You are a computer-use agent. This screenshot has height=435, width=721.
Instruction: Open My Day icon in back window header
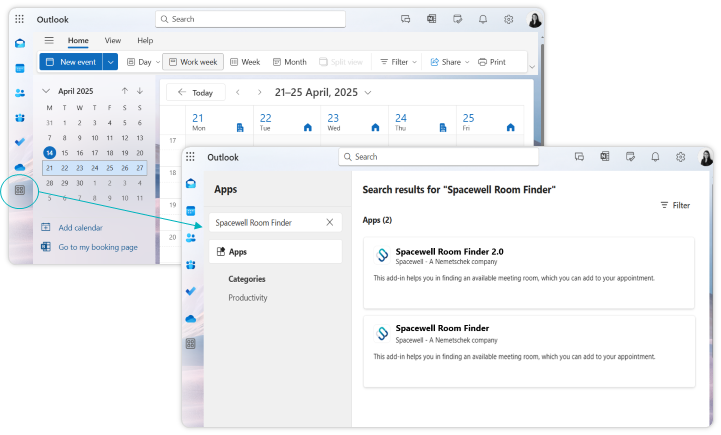(x=457, y=19)
